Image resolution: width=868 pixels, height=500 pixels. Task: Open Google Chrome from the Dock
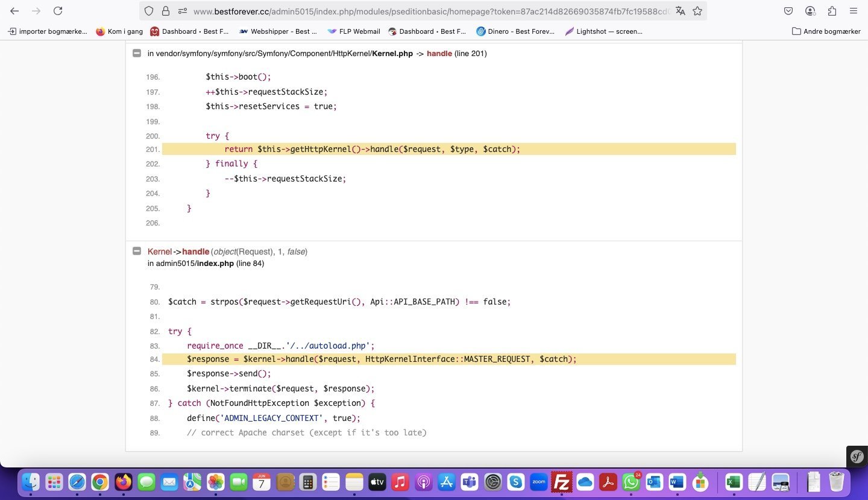click(100, 482)
